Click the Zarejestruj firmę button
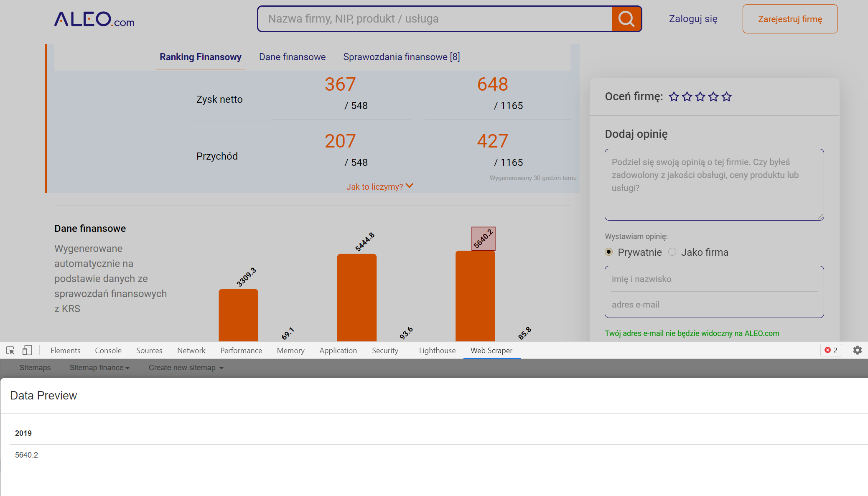Viewport: 868px width, 496px height. click(790, 19)
